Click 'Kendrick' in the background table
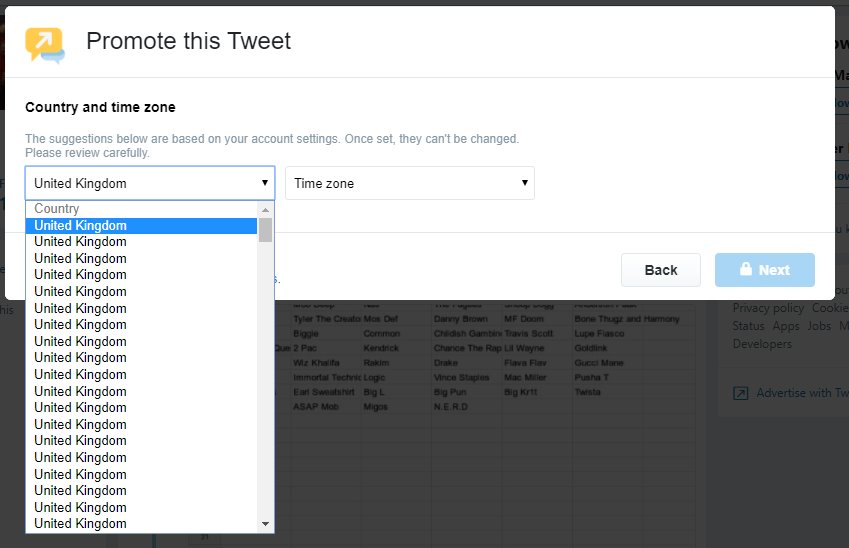849x548 pixels. 381,348
